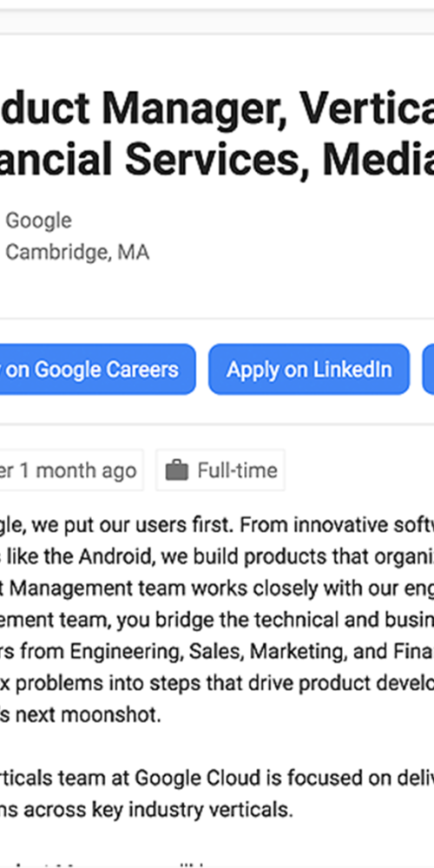Click the bridge the technical line
Screen dimensions: 434x868
click(217, 620)
